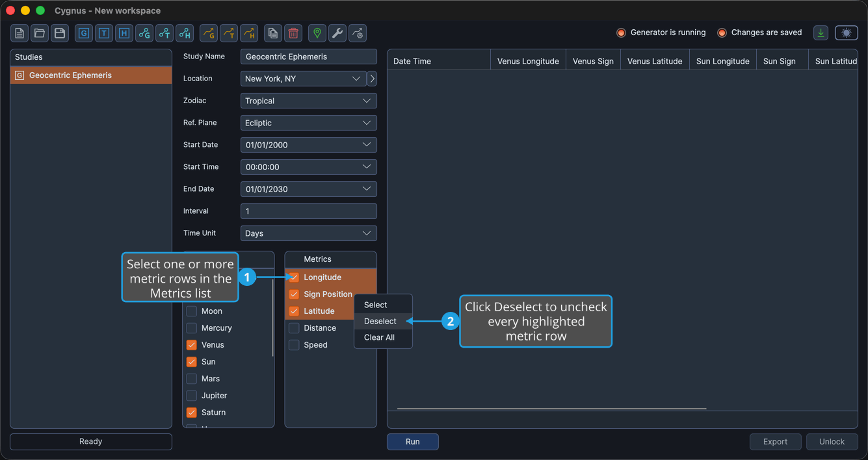Create a new workspace document
This screenshot has width=868, height=460.
click(20, 33)
